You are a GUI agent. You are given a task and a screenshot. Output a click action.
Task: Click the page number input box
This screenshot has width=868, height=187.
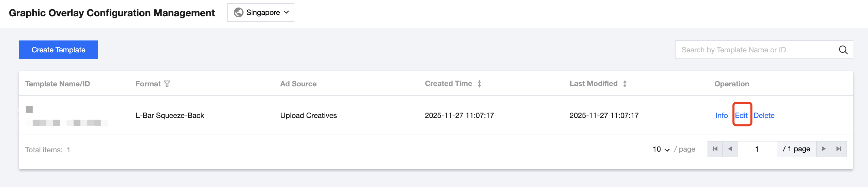pyautogui.click(x=757, y=149)
